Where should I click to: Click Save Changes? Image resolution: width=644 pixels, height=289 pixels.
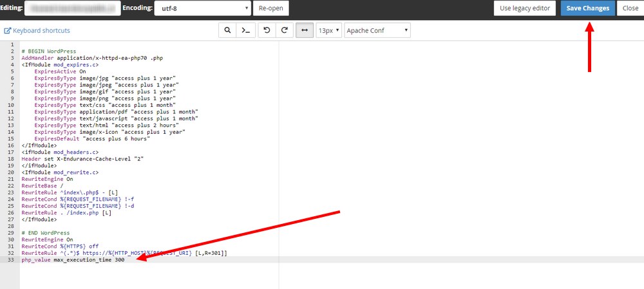(x=587, y=8)
